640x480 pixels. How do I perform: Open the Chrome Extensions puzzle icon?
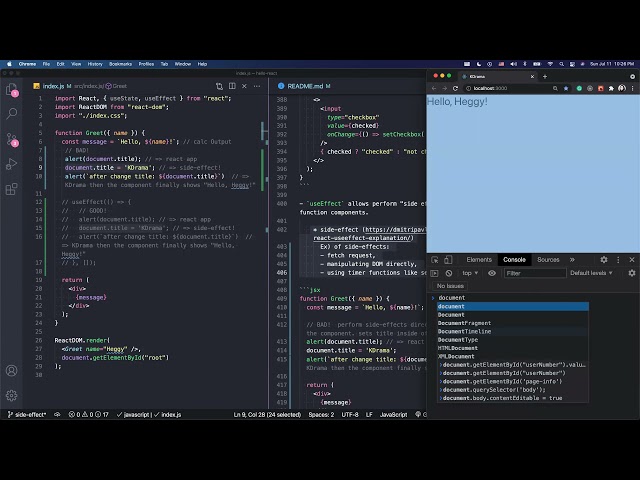pyautogui.click(x=611, y=88)
